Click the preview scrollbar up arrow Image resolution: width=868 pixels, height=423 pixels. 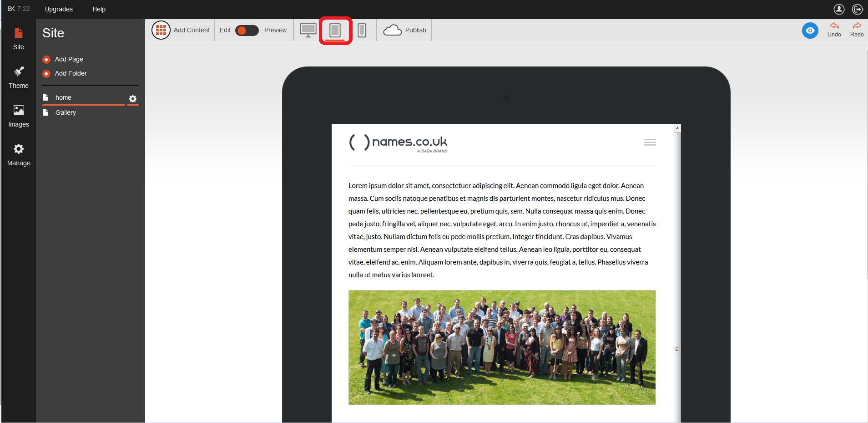[677, 128]
